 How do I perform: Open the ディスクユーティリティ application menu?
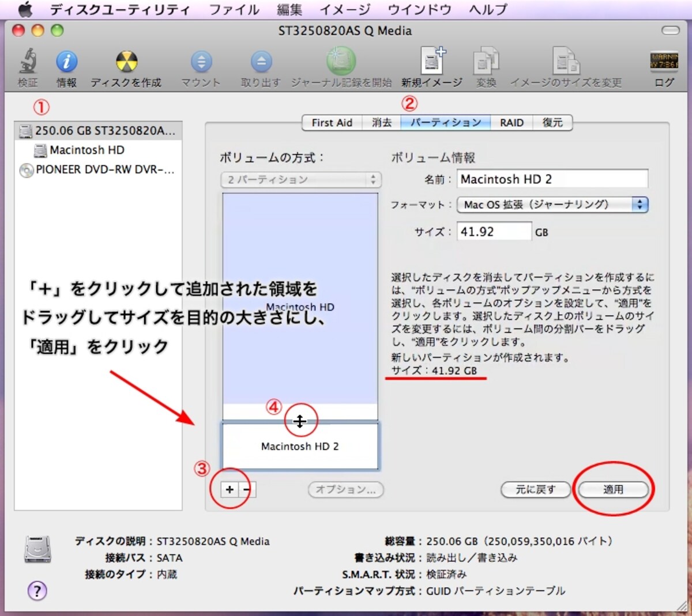coord(120,9)
